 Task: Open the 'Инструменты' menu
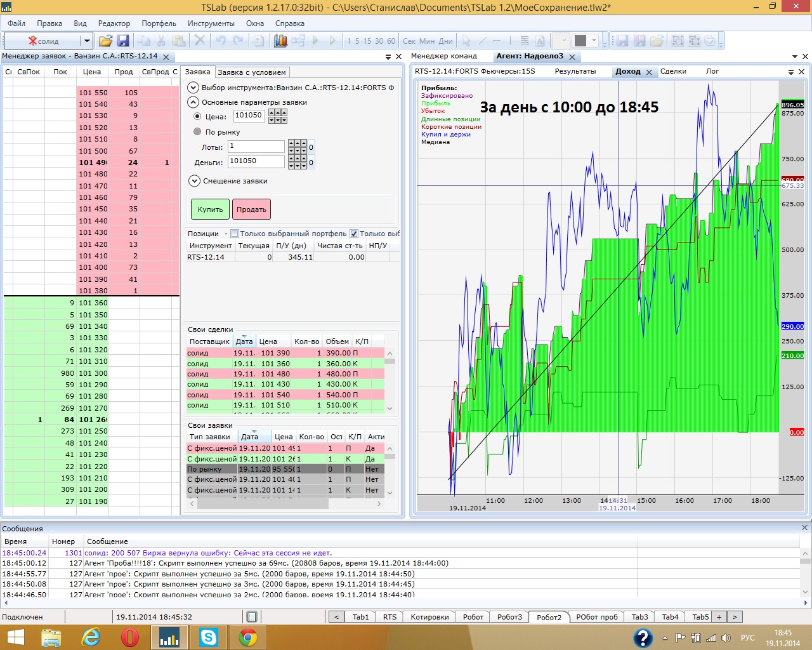[211, 23]
